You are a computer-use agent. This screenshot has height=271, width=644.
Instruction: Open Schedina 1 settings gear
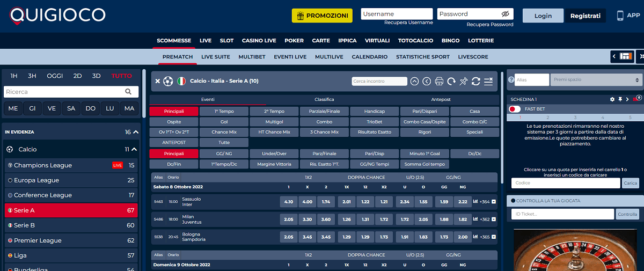(x=612, y=99)
